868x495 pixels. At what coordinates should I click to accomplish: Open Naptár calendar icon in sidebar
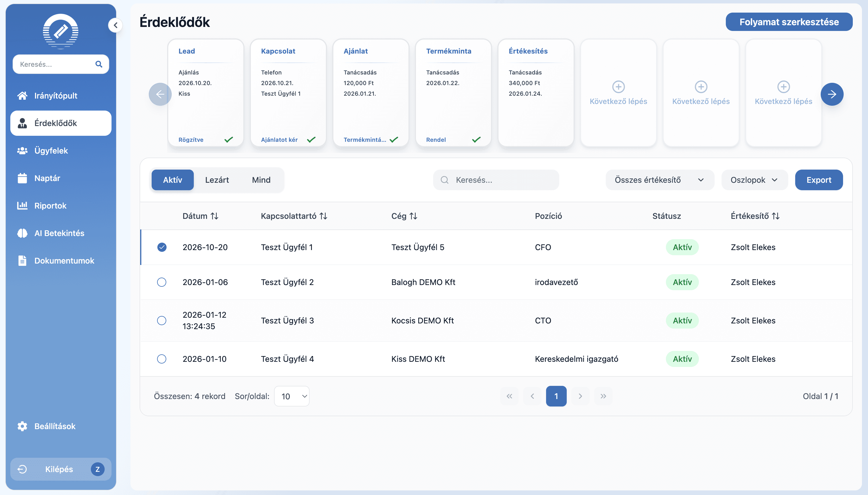click(x=22, y=178)
